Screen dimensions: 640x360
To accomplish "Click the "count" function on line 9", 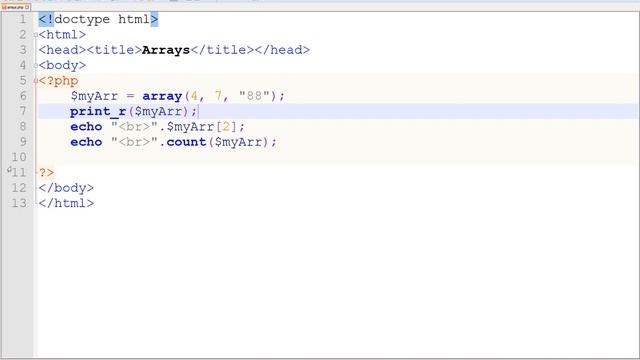I will 186,142.
